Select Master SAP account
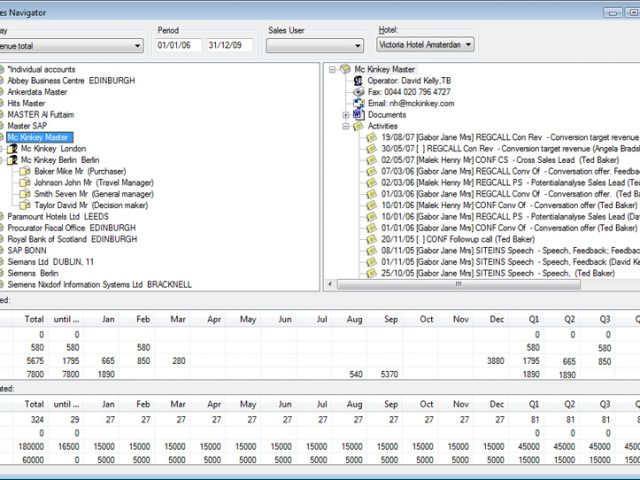640x480 pixels. click(27, 126)
